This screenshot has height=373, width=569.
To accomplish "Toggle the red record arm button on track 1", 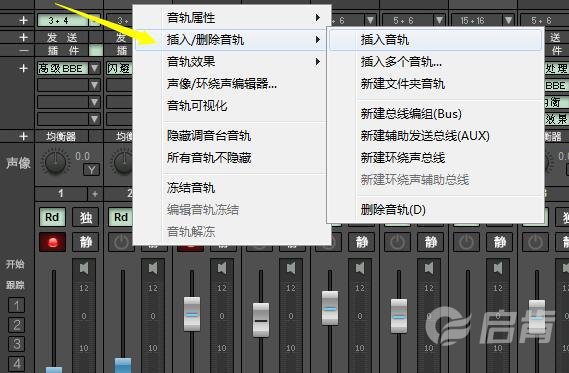I will pos(53,242).
